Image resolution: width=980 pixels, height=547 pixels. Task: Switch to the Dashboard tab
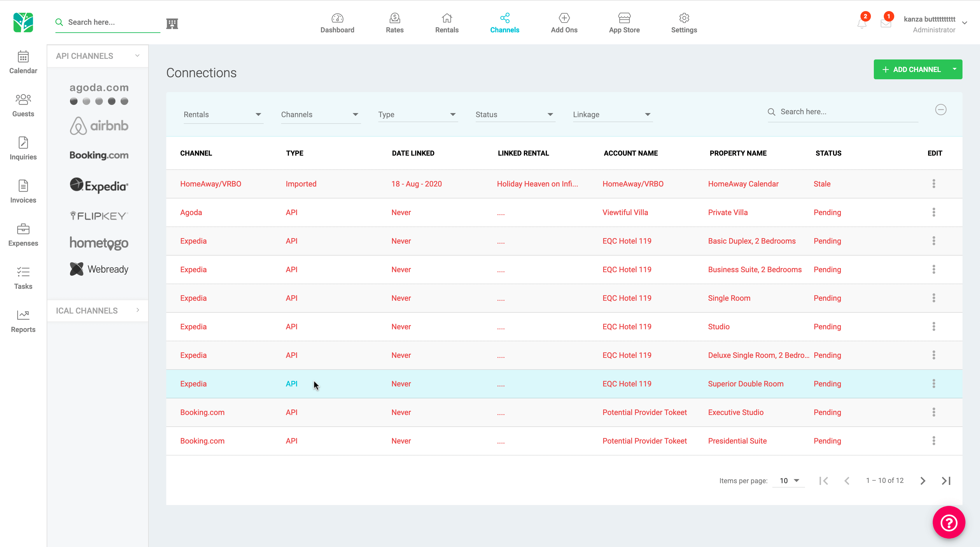click(337, 23)
